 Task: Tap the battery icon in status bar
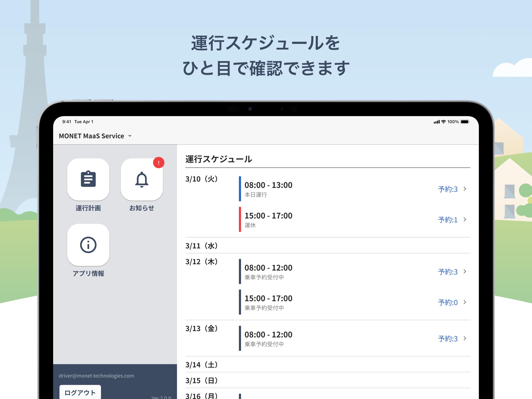point(465,122)
